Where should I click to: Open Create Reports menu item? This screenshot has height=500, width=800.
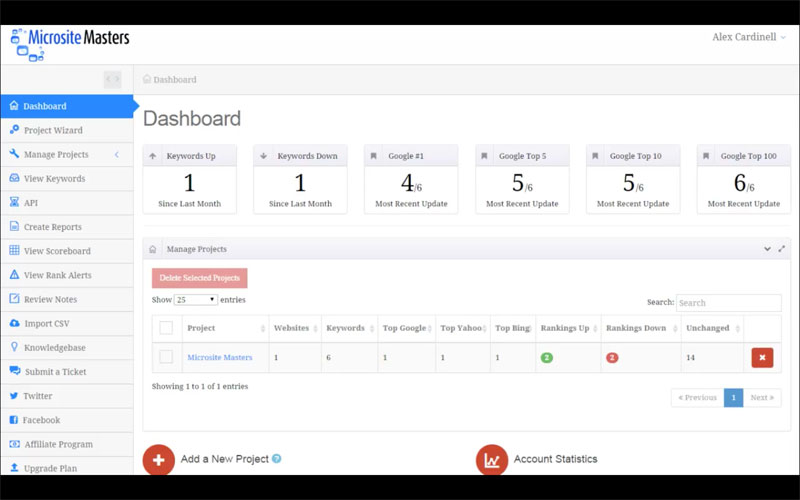tap(67, 227)
